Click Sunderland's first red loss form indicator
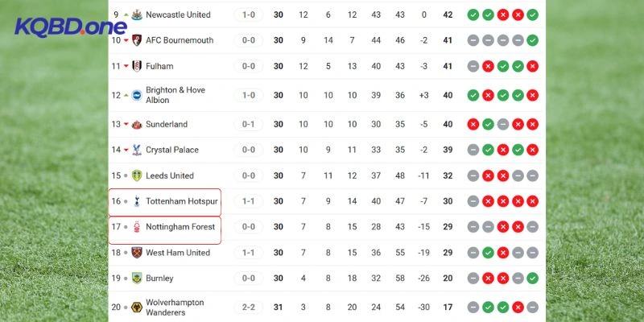 pyautogui.click(x=473, y=124)
